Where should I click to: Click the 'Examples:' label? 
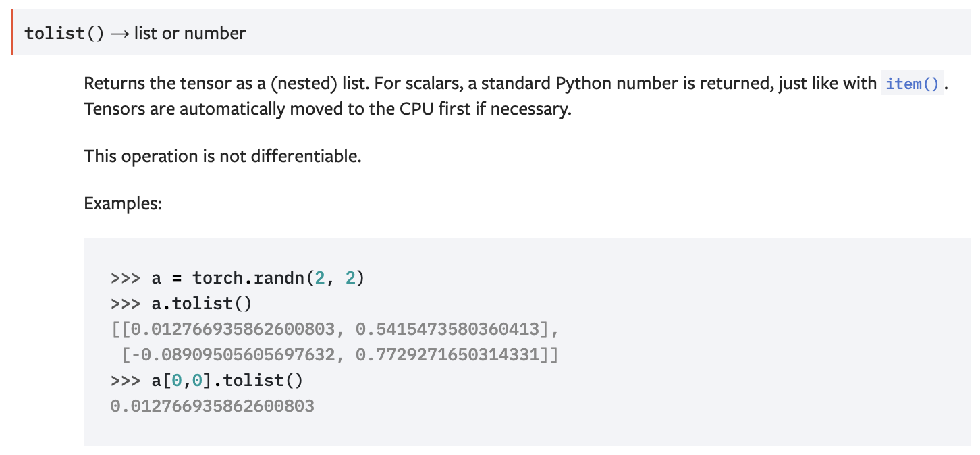click(123, 203)
